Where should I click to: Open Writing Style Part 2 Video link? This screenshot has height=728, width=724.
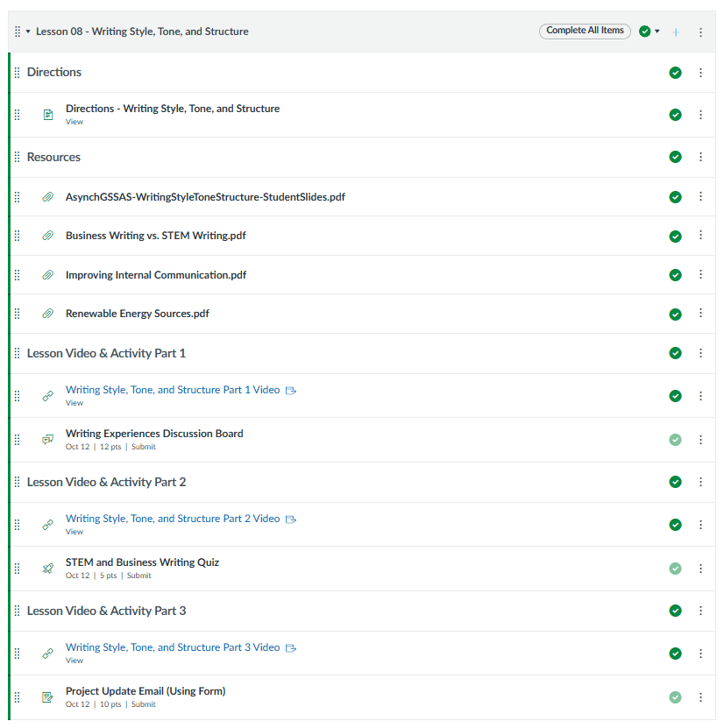pyautogui.click(x=173, y=519)
